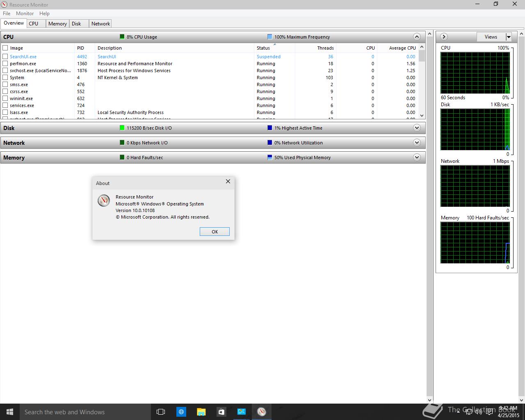Screen dimensions: 525x420
Task: Click the Network I/O indicator square
Action: tap(122, 142)
